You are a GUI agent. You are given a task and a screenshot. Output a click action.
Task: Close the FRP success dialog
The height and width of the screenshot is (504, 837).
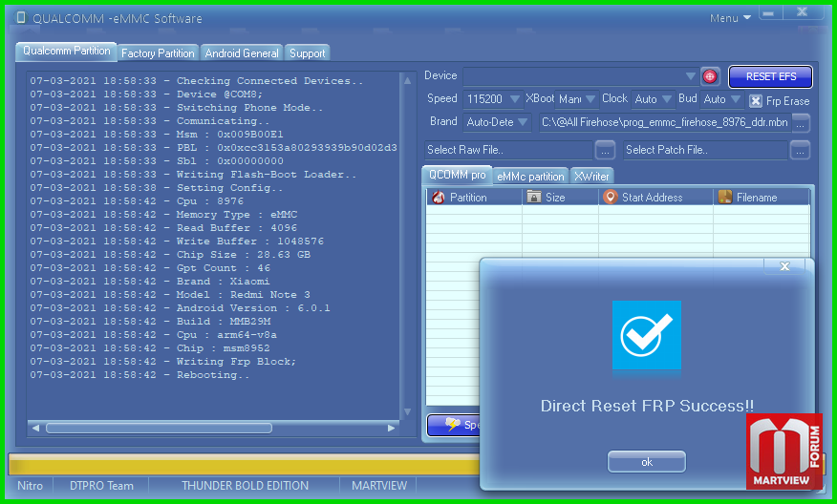(784, 266)
